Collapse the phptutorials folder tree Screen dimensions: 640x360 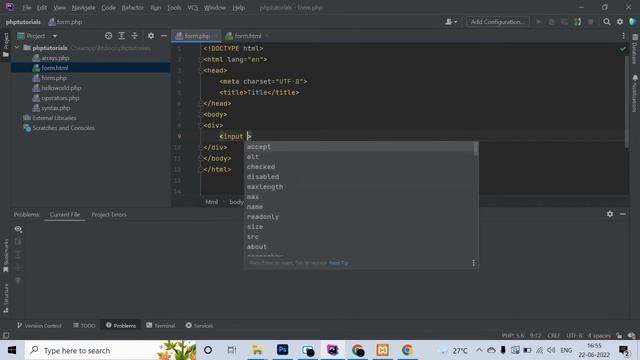coord(17,48)
